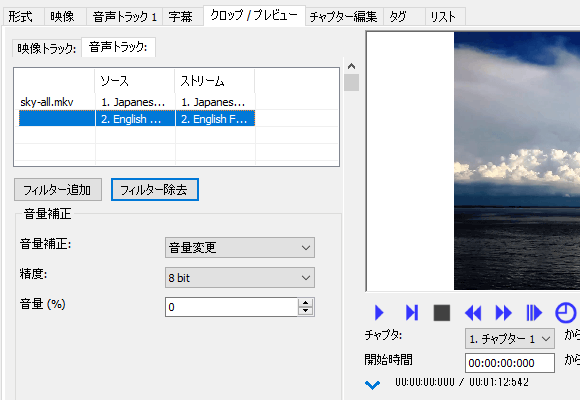Click the ストリーム column header
Image resolution: width=580 pixels, height=400 pixels.
click(x=215, y=81)
